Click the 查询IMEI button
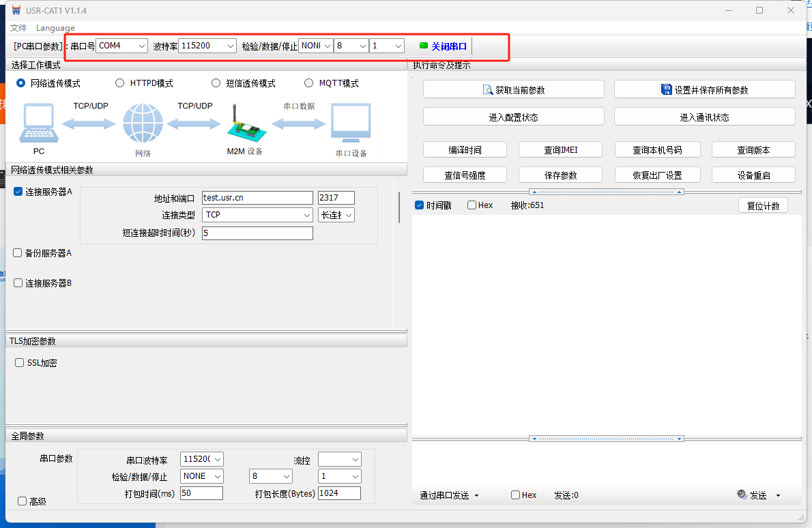812x528 pixels. pos(560,150)
